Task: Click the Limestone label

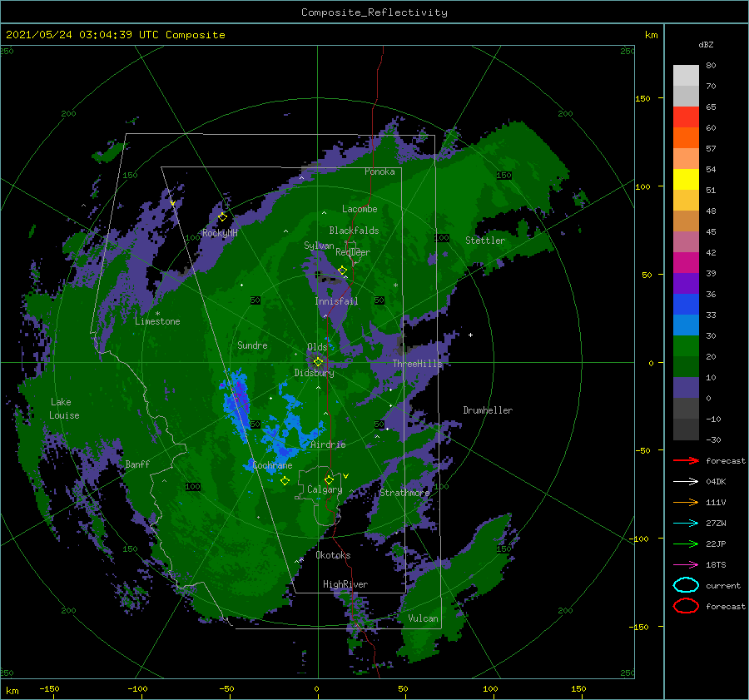Action: 157,321
